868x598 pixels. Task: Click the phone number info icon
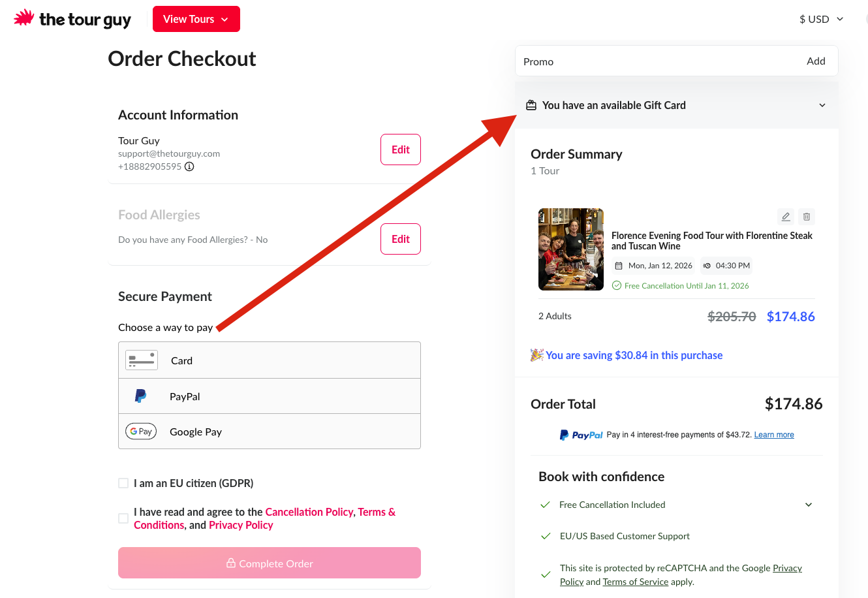tap(189, 166)
